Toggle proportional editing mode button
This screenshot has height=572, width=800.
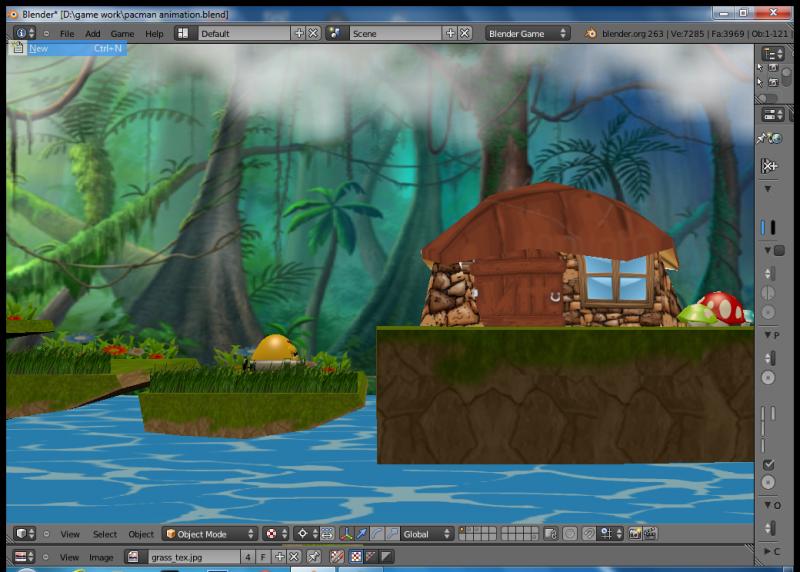click(x=570, y=534)
